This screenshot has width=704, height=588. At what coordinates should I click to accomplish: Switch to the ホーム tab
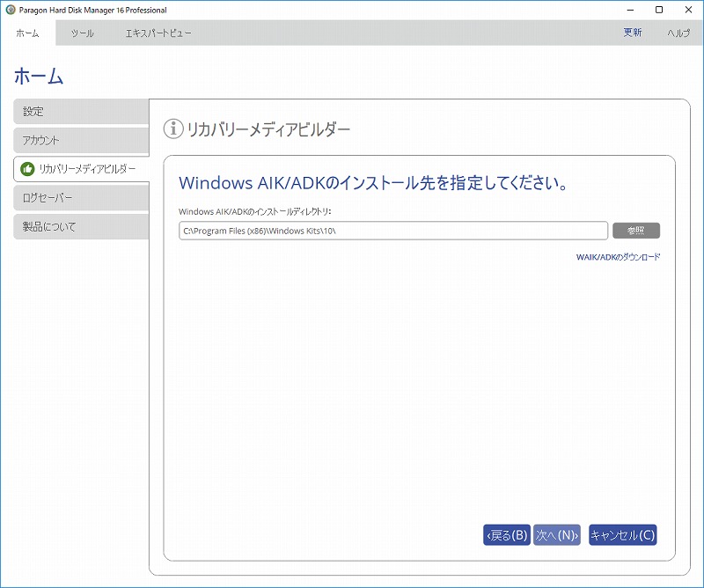tap(28, 33)
